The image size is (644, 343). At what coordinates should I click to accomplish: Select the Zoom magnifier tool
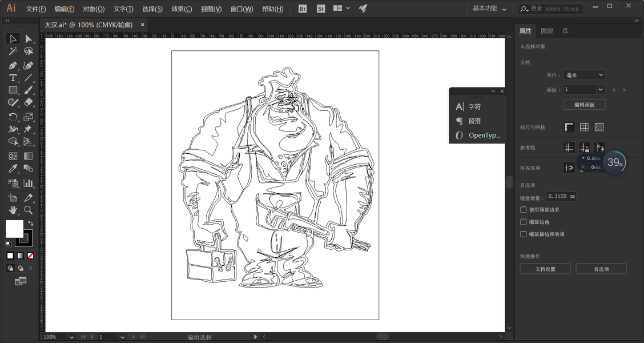click(x=28, y=210)
